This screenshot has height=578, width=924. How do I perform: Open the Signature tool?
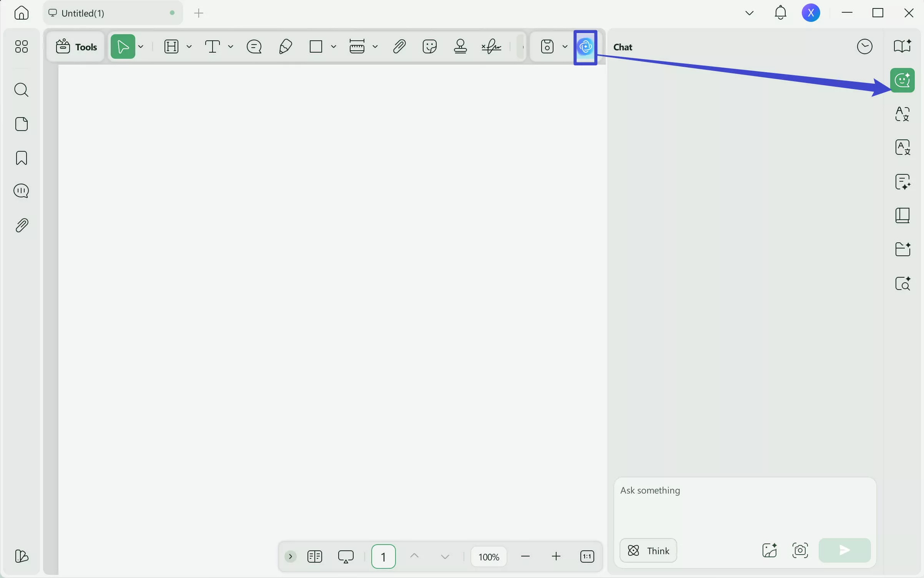tap(492, 46)
